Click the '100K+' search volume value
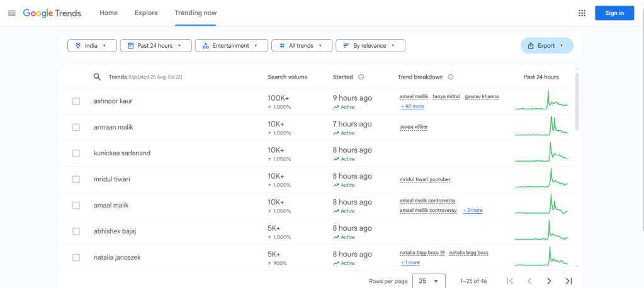Screen dimensions: 644x288 [278, 98]
